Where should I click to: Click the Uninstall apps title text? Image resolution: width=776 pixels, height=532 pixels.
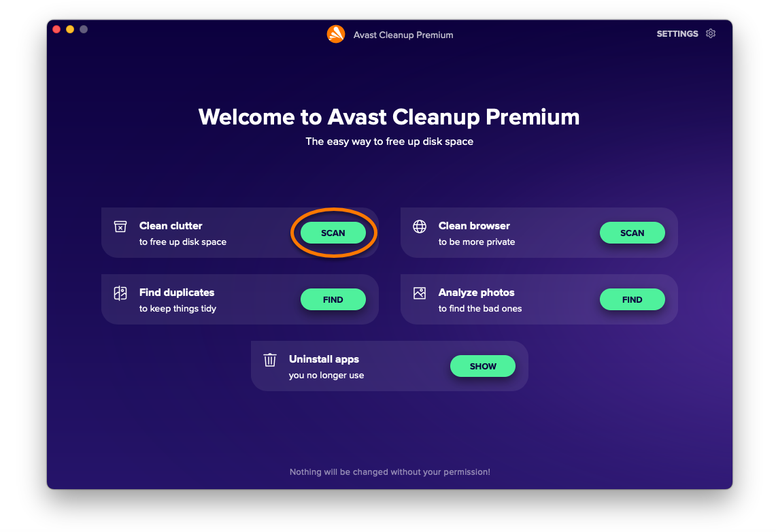pos(324,359)
